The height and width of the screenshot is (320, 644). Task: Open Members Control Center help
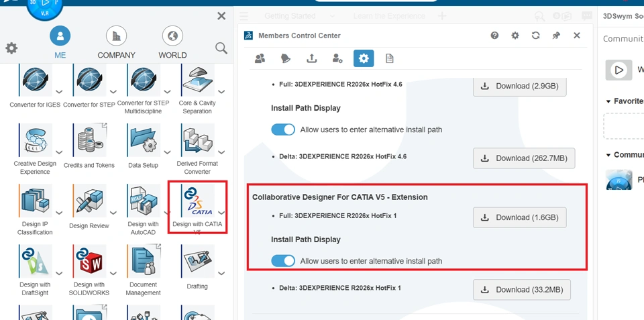(494, 36)
